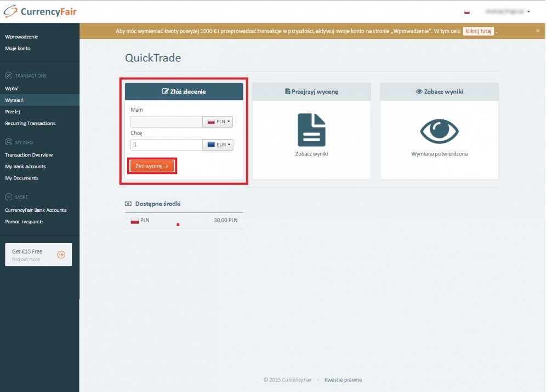Open the EUR currency dropdown

(x=218, y=145)
